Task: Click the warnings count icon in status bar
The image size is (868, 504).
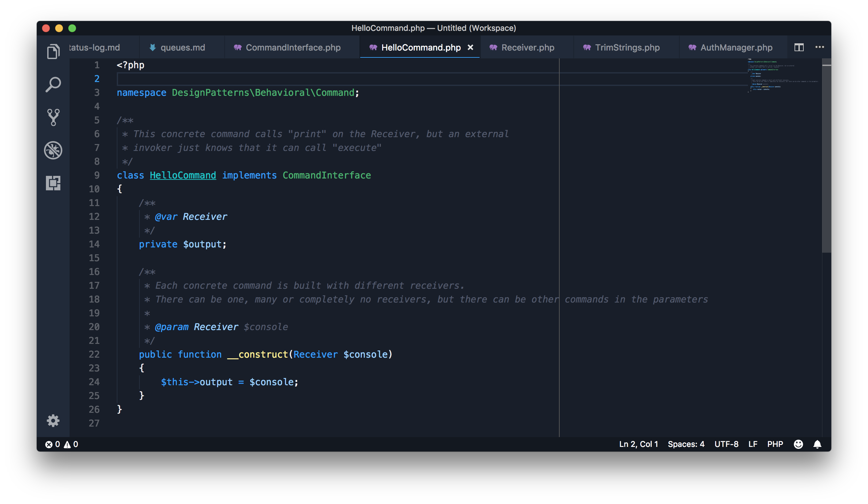Action: (67, 444)
